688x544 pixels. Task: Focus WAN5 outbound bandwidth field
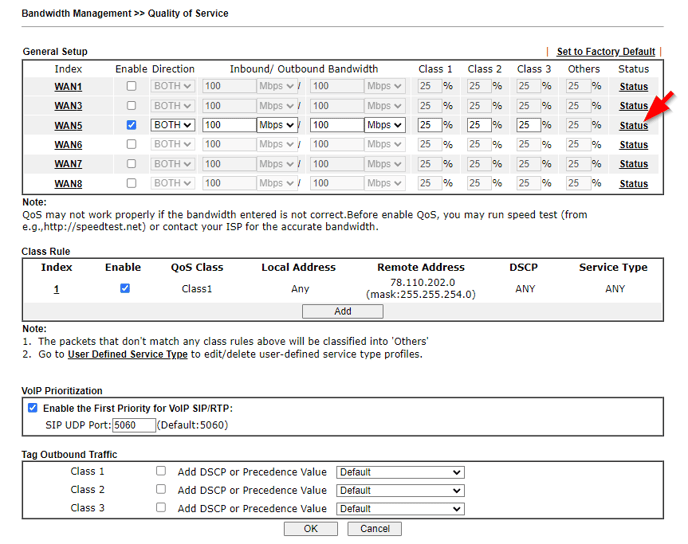click(337, 125)
